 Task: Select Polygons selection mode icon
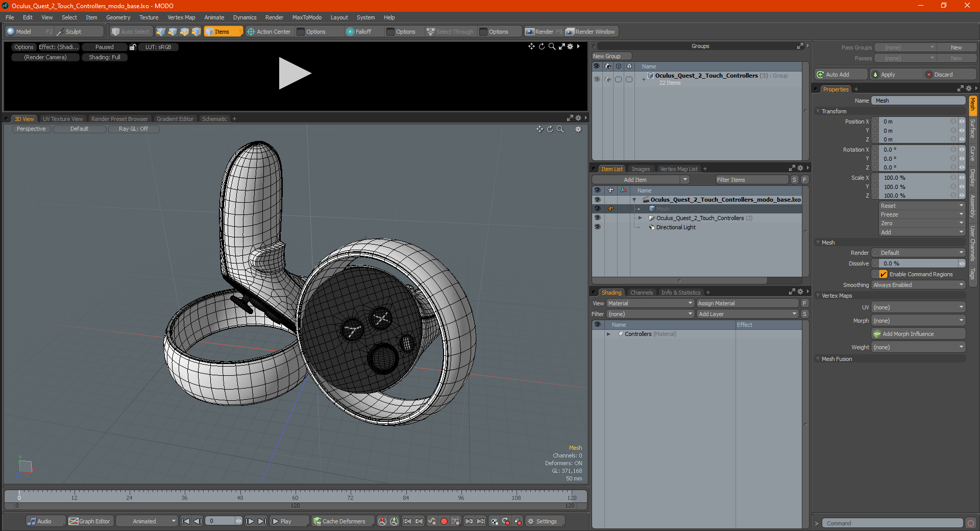click(184, 32)
